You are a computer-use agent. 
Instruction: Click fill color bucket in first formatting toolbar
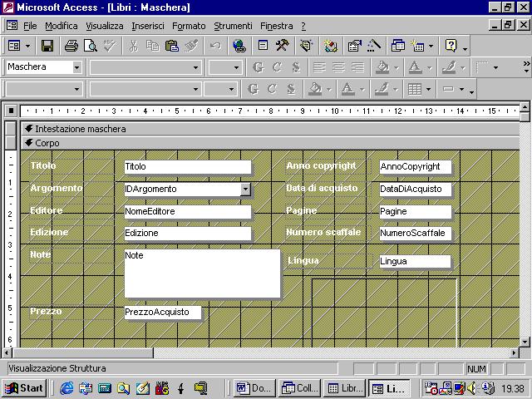point(382,67)
